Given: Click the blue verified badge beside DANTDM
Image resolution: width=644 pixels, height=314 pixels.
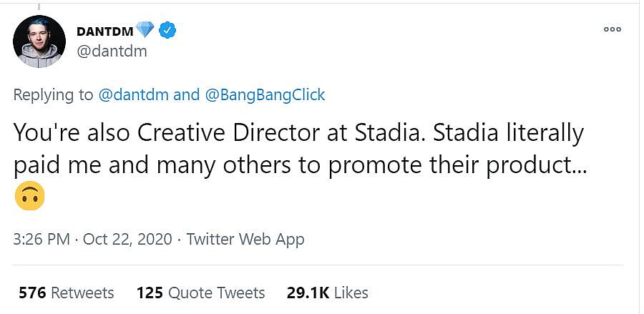Looking at the screenshot, I should (168, 30).
